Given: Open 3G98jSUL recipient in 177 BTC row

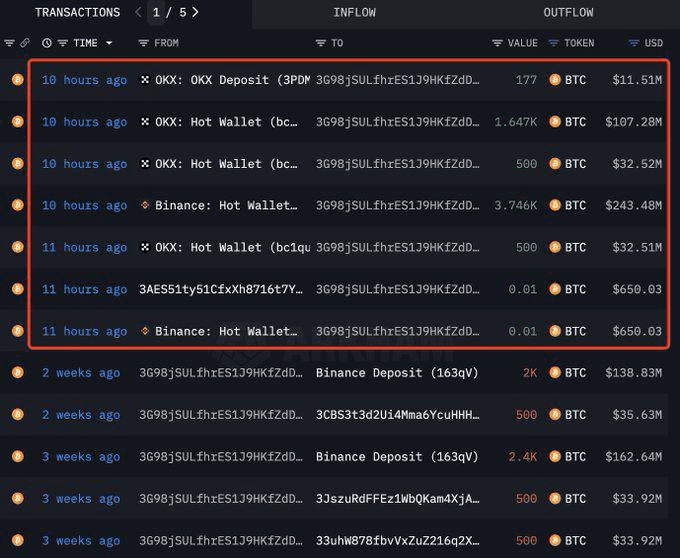Looking at the screenshot, I should pos(398,80).
